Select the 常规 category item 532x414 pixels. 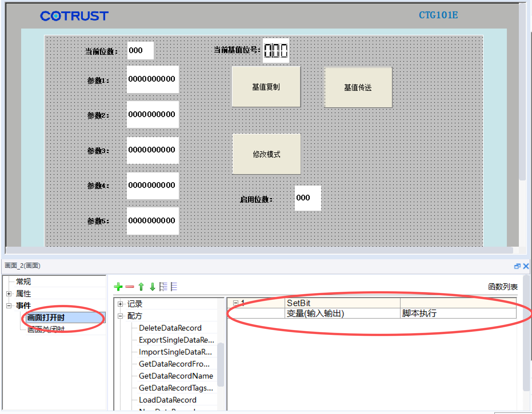(x=23, y=282)
